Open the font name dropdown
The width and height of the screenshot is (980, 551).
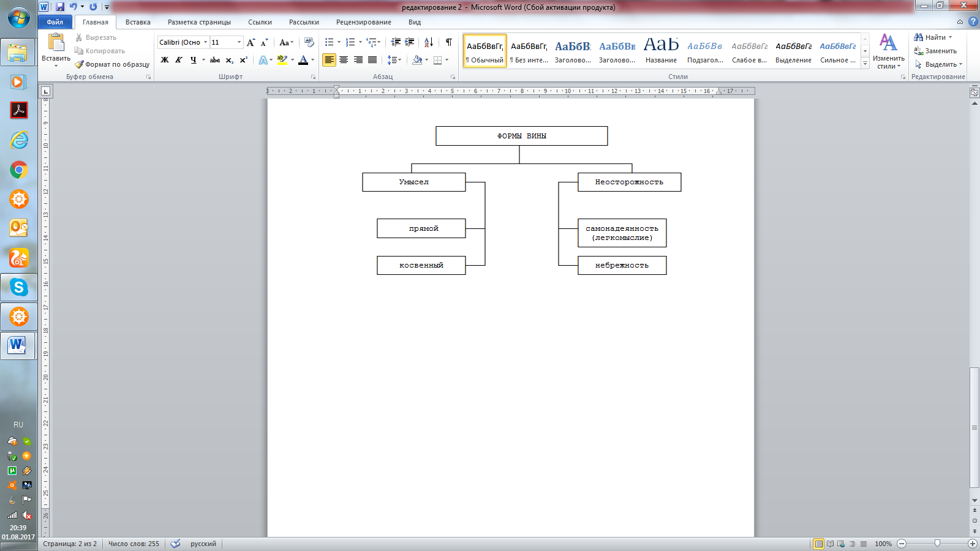205,42
